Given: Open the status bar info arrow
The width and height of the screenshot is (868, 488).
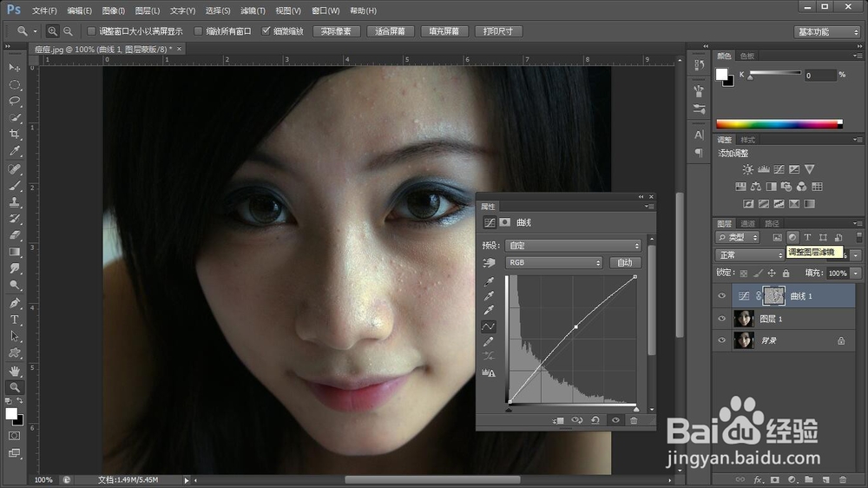Looking at the screenshot, I should point(186,480).
